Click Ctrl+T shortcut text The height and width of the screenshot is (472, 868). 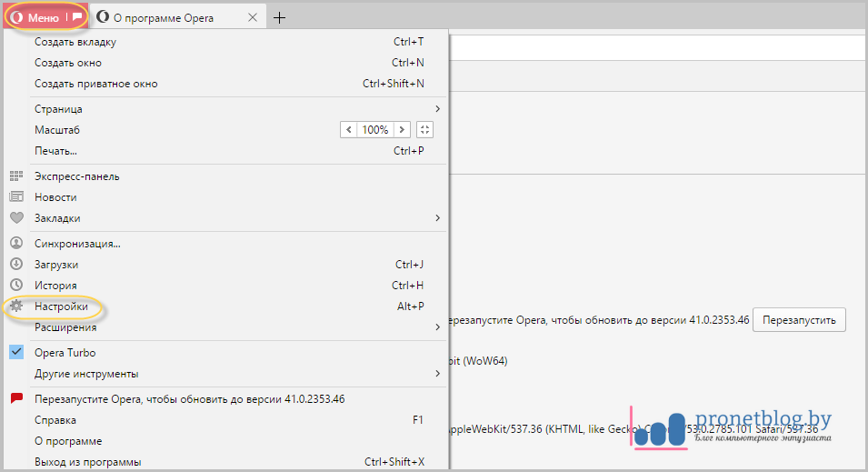(408, 42)
